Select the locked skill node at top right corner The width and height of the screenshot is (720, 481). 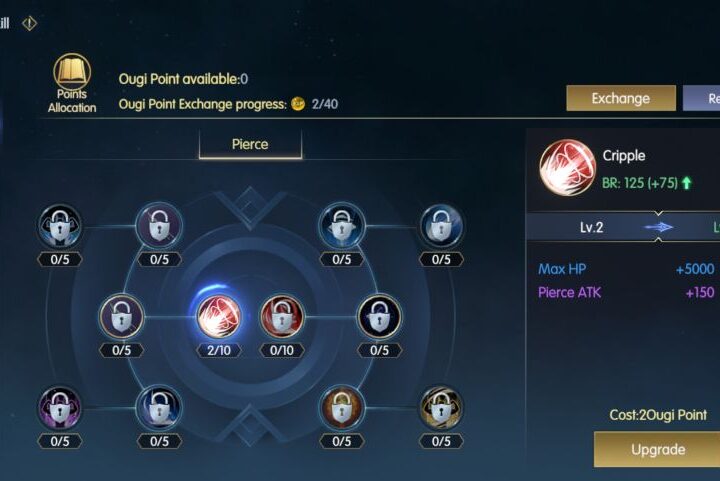(x=441, y=226)
